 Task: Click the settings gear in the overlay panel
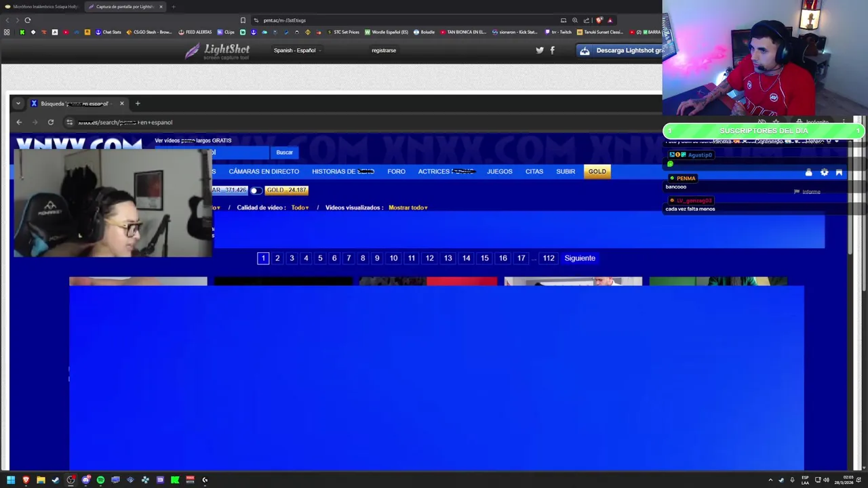[x=824, y=172]
